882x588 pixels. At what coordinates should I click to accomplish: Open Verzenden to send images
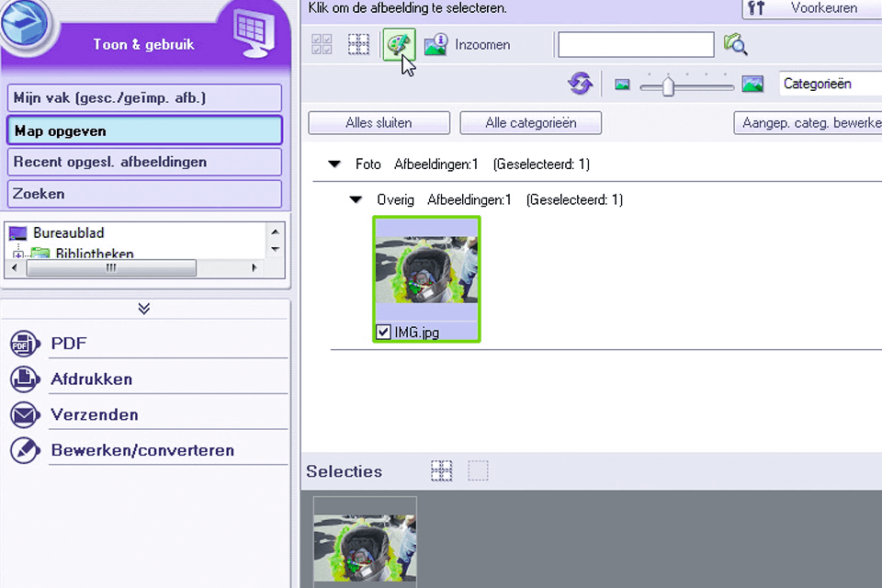95,414
